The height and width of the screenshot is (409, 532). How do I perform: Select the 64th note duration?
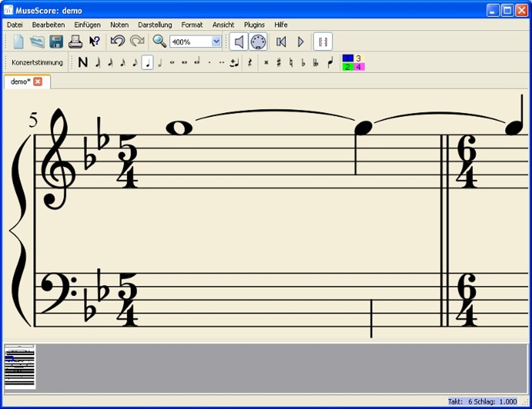tap(98, 63)
